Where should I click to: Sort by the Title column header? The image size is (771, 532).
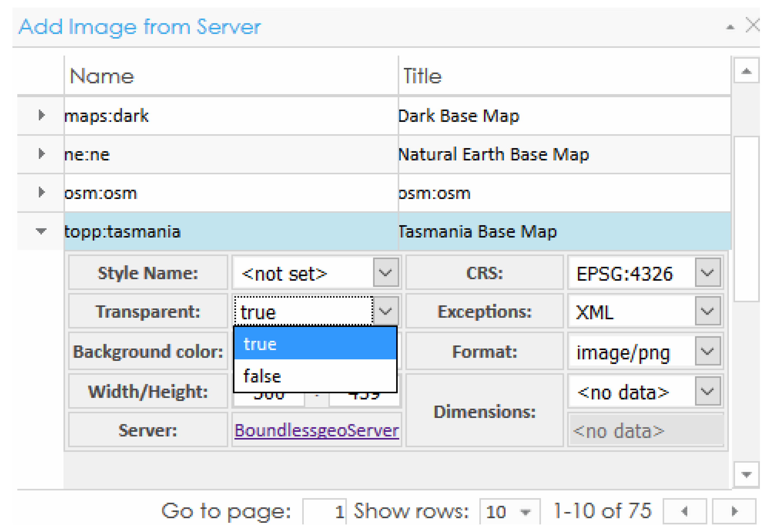[423, 76]
